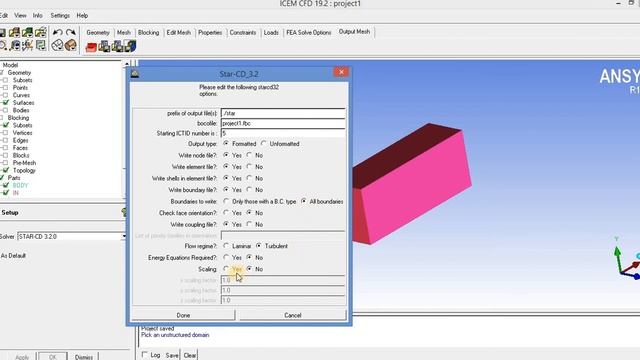The image size is (640, 360).
Task: Enable Scaling by selecting Yes
Action: (x=226, y=269)
